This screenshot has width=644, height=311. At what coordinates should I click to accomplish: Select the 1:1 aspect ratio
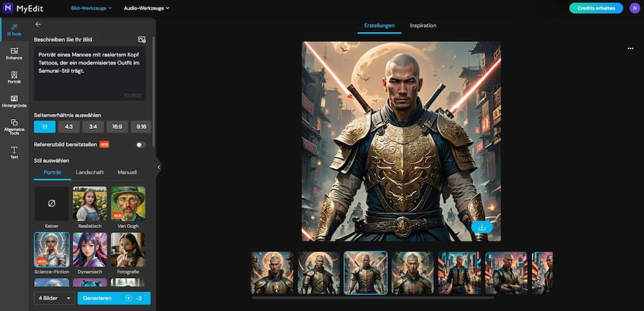pos(45,127)
